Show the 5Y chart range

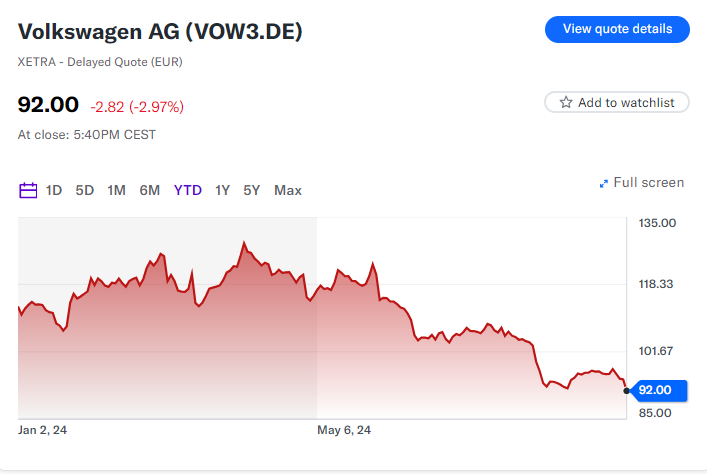(x=252, y=190)
